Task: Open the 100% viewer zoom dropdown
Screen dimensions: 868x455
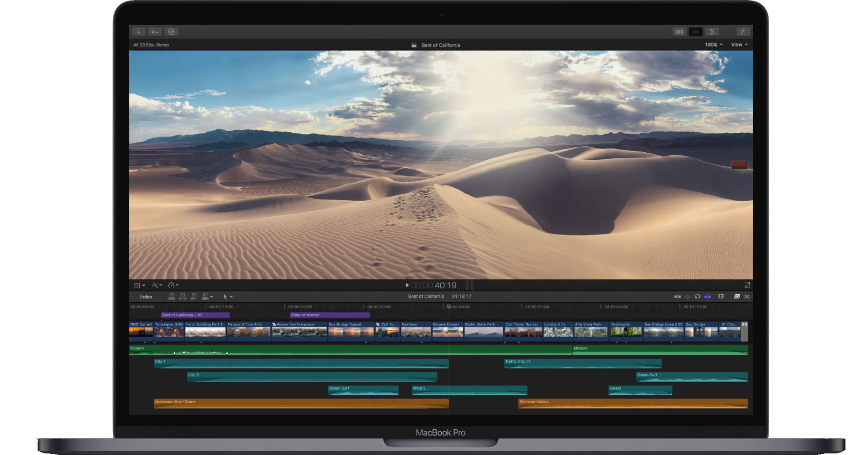Action: point(713,45)
